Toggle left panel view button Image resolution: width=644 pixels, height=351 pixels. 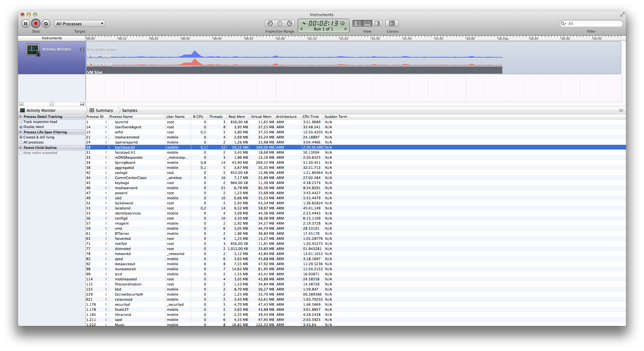(x=357, y=23)
